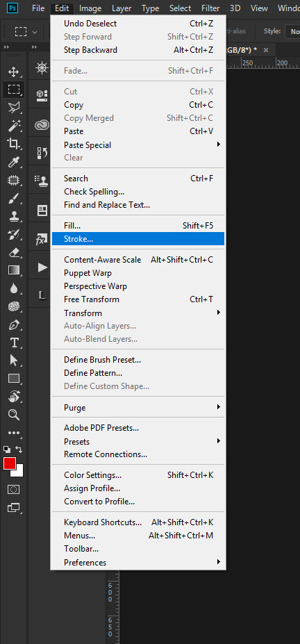Select the Rectangle shape tool
The image size is (300, 644).
pyautogui.click(x=14, y=379)
